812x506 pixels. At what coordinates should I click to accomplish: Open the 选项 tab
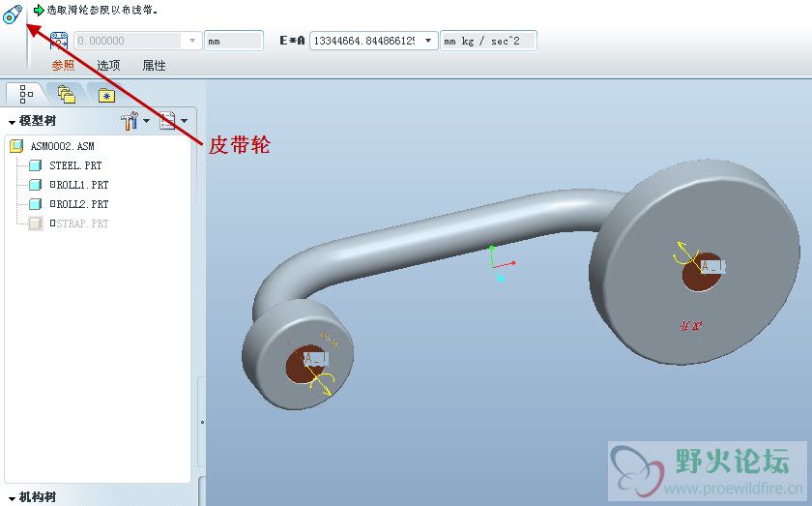point(108,66)
